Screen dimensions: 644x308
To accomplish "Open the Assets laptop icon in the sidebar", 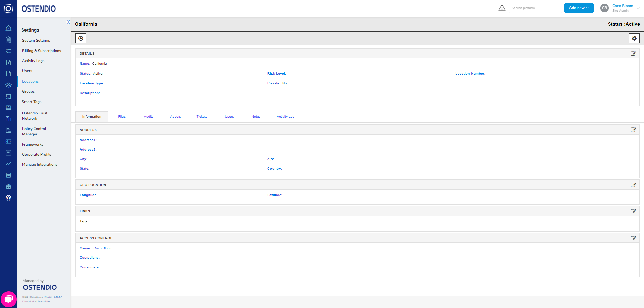I will pos(8,107).
